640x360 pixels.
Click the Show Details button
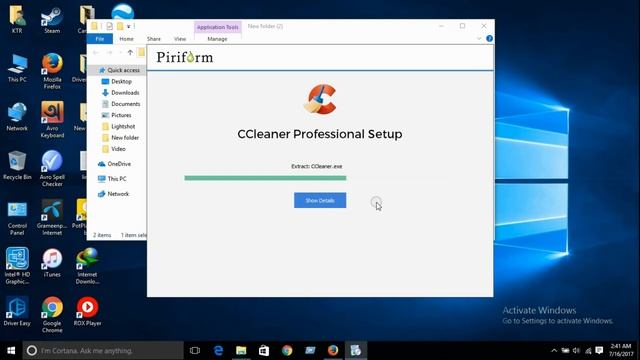[320, 200]
